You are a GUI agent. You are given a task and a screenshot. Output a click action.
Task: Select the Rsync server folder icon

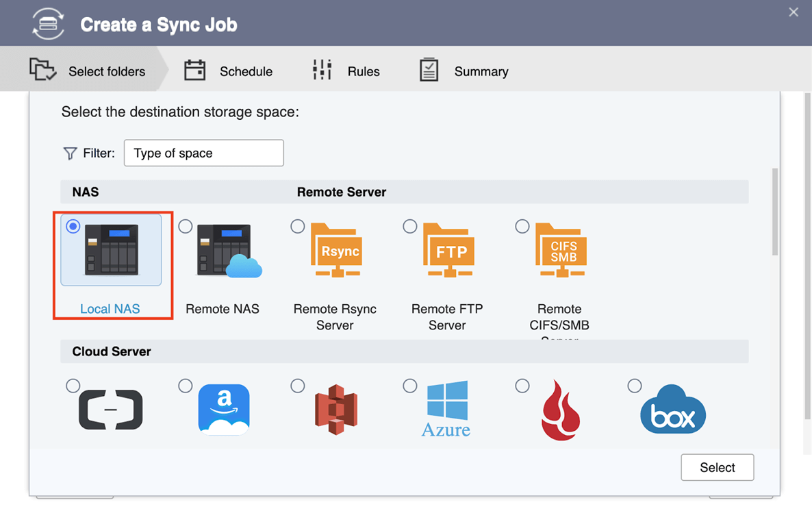click(x=335, y=251)
